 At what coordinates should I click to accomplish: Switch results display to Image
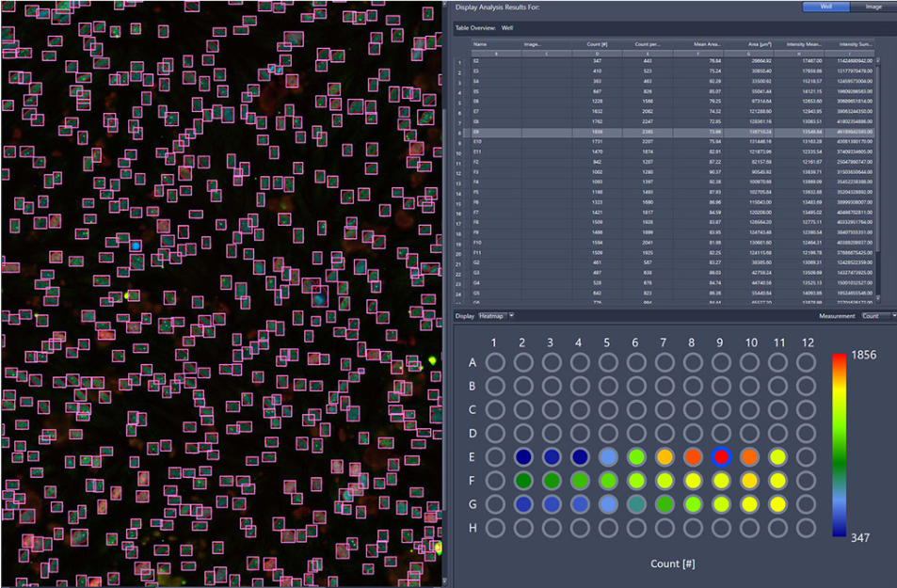873,7
